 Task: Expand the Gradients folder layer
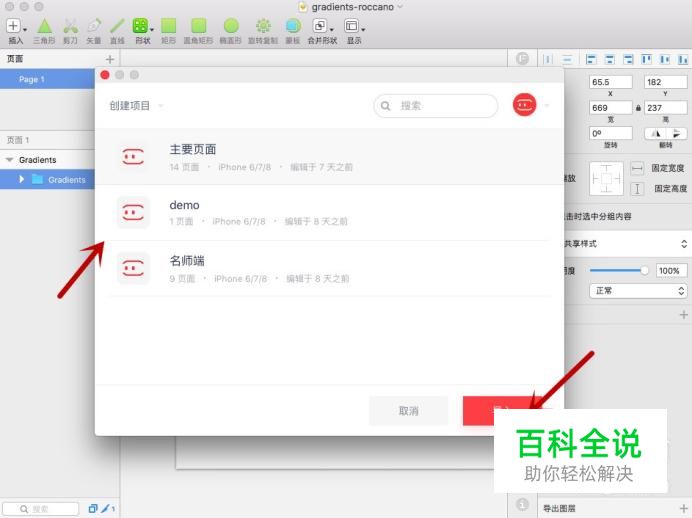click(22, 179)
